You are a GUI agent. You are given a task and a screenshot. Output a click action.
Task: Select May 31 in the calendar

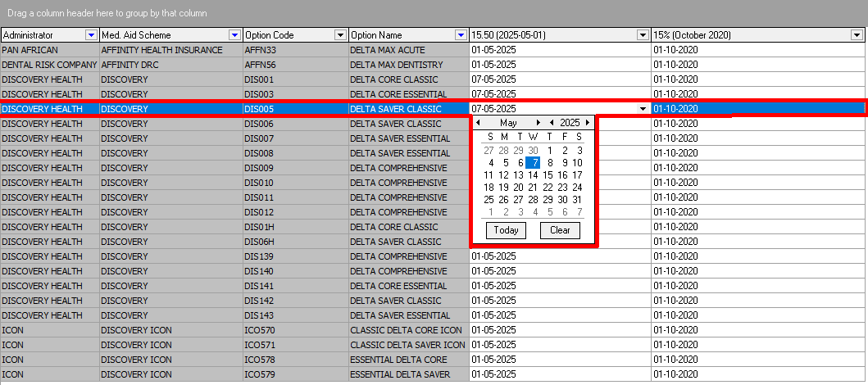point(577,200)
